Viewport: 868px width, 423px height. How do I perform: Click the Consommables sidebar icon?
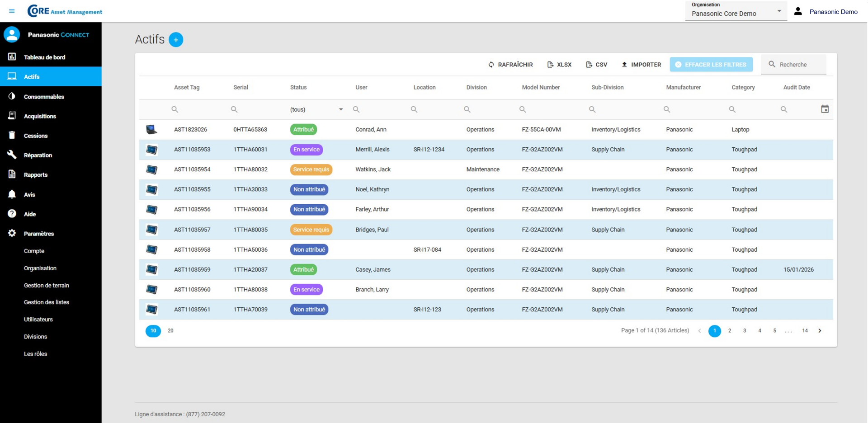[x=12, y=96]
